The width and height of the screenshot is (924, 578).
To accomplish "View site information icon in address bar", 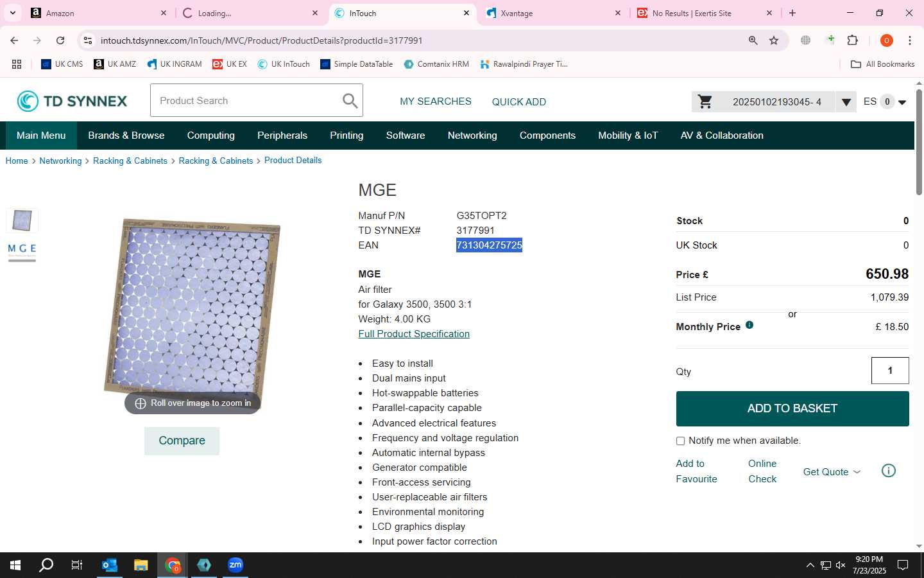I will 88,40.
